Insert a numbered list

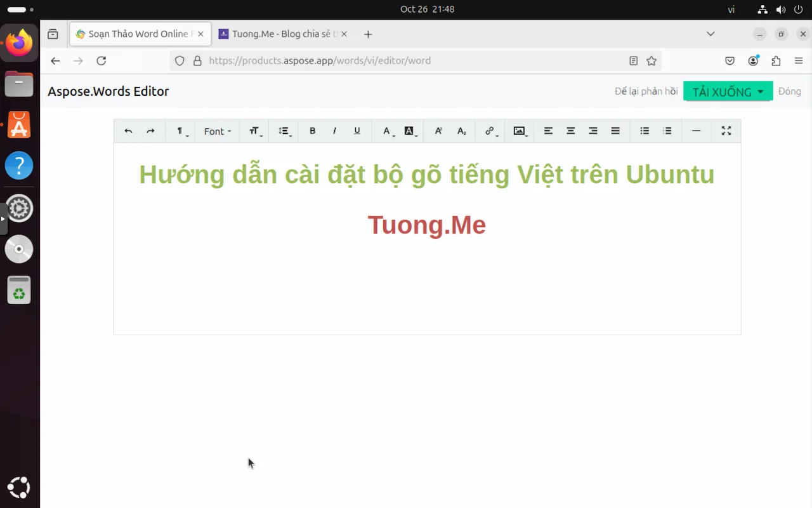[667, 131]
